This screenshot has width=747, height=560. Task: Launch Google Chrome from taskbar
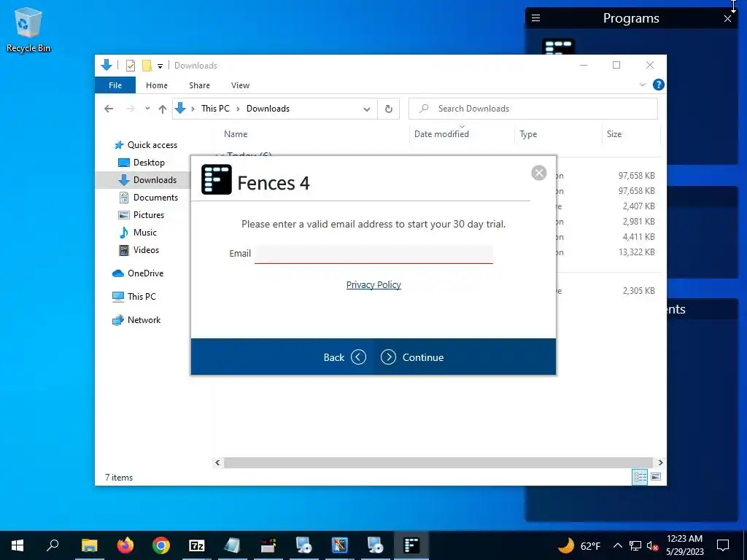(x=161, y=545)
